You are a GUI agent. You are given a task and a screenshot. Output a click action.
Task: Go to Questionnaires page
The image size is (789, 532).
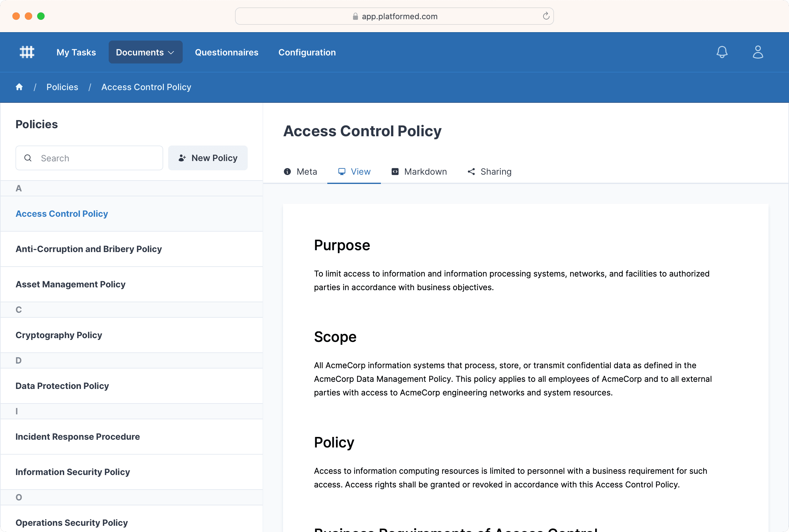tap(226, 52)
